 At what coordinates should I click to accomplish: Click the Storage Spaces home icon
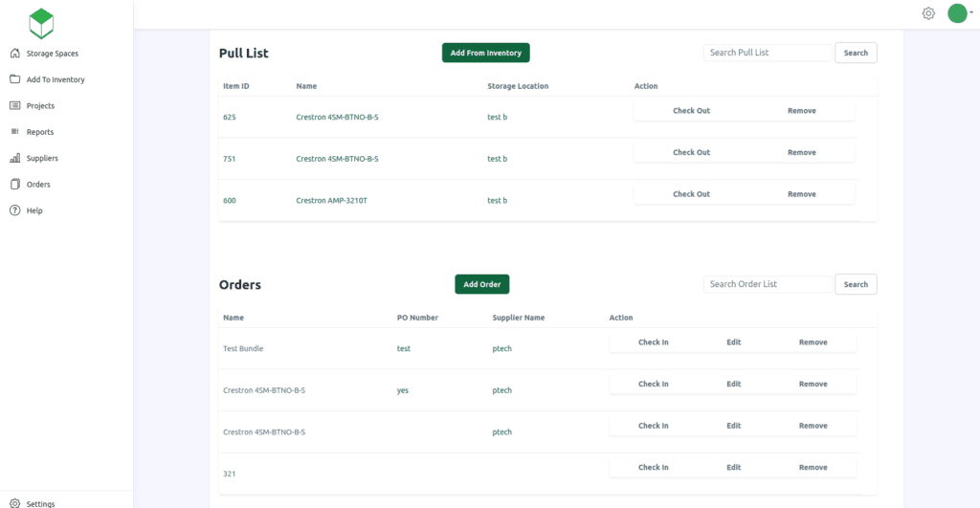[x=15, y=54]
